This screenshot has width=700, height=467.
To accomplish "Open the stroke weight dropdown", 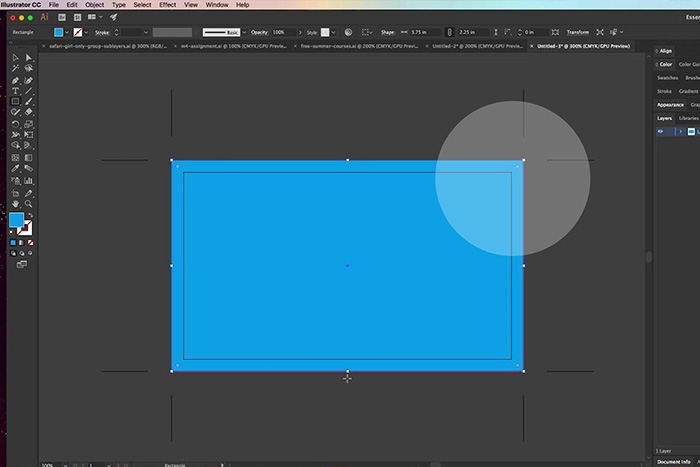I will click(x=146, y=32).
